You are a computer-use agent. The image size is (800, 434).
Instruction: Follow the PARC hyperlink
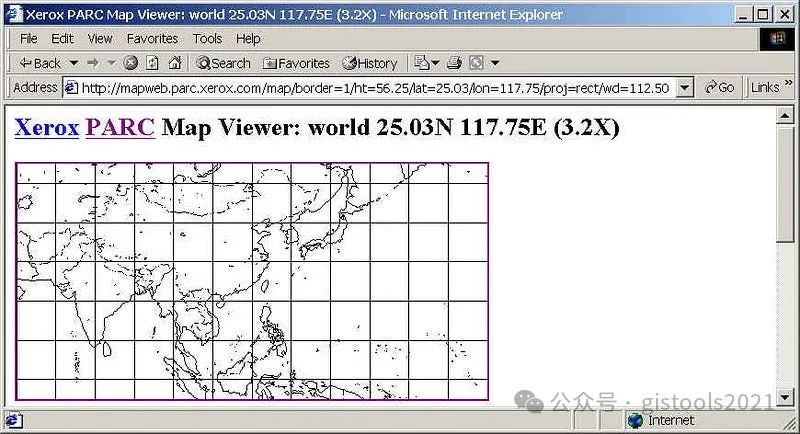coord(120,127)
